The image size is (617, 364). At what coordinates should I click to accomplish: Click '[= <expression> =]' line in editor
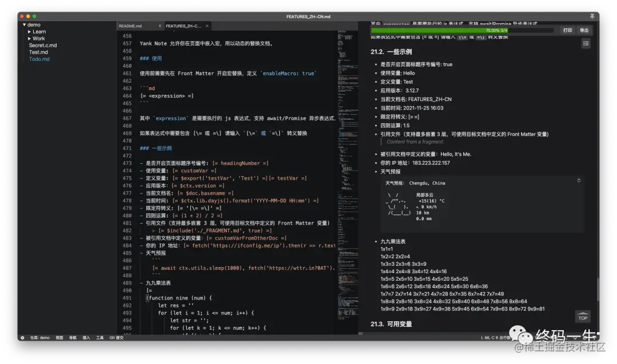(167, 96)
